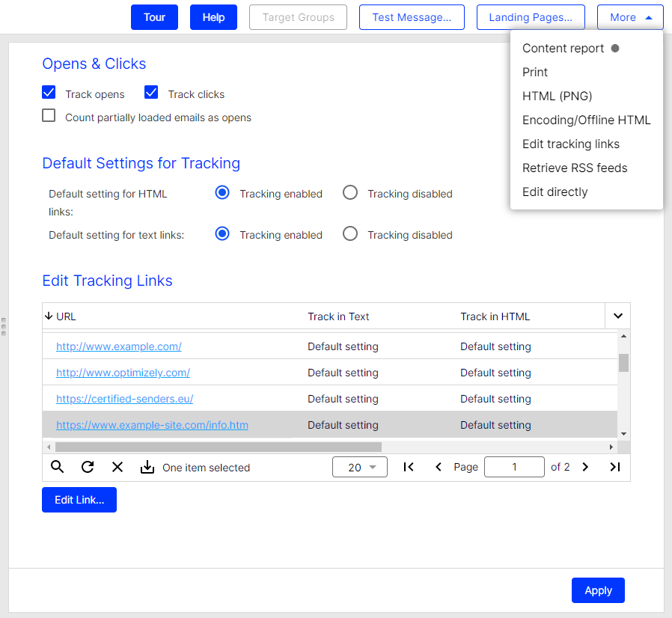
Task: Select Tracking enabled for text links
Action: [222, 233]
